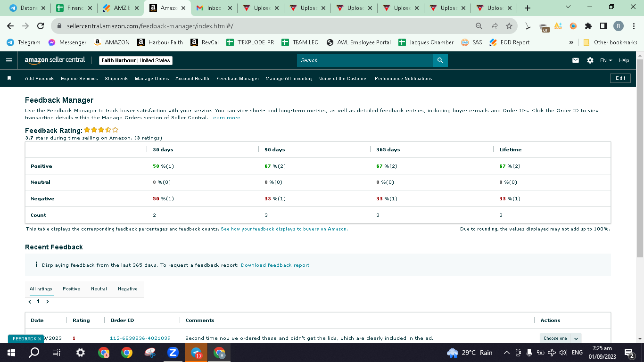Click the share page icon
The width and height of the screenshot is (644, 362).
(x=494, y=26)
